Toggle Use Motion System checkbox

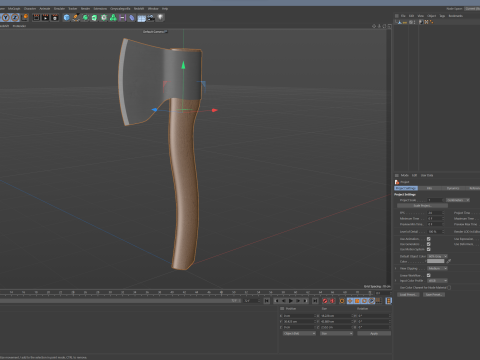(429, 249)
